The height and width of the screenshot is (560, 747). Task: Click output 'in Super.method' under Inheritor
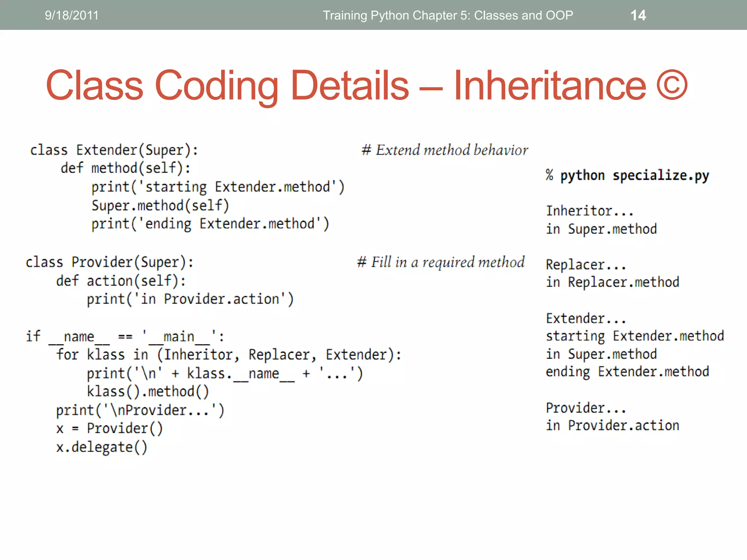(x=601, y=229)
